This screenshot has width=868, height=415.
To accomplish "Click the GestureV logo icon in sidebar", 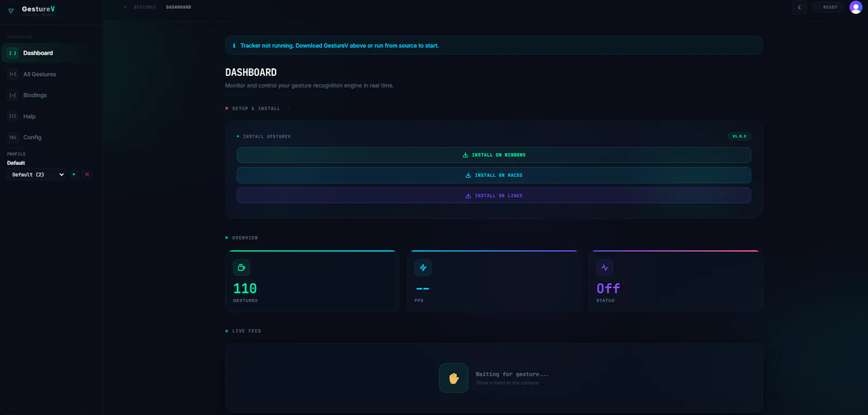I will click(11, 10).
